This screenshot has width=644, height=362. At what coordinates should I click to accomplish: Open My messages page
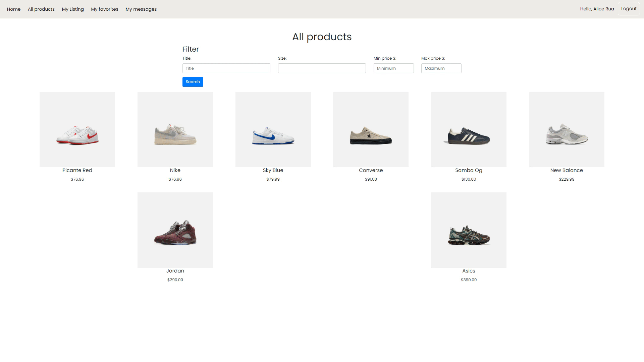coord(141,9)
